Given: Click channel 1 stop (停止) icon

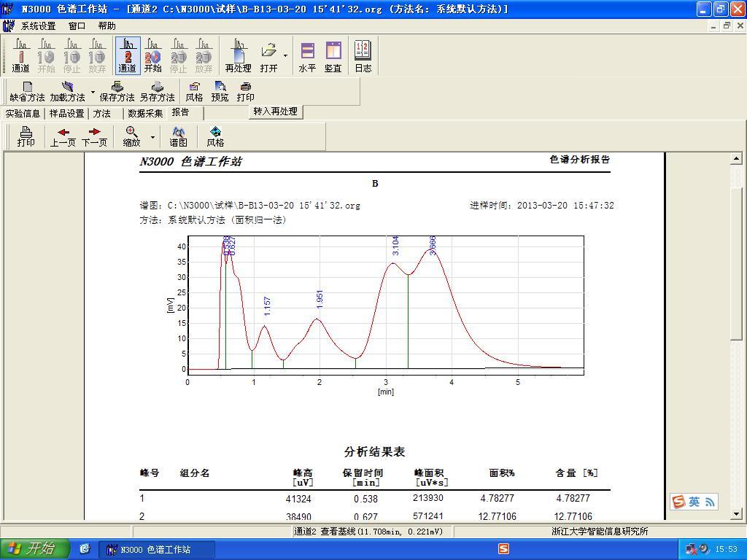Looking at the screenshot, I should coord(72,55).
